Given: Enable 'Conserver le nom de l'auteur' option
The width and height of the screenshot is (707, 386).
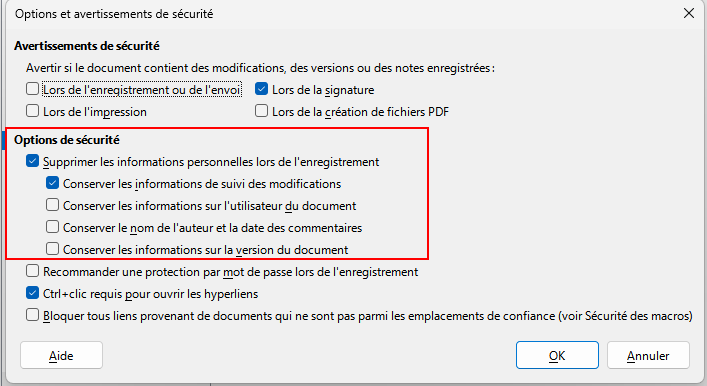Looking at the screenshot, I should click(x=52, y=226).
